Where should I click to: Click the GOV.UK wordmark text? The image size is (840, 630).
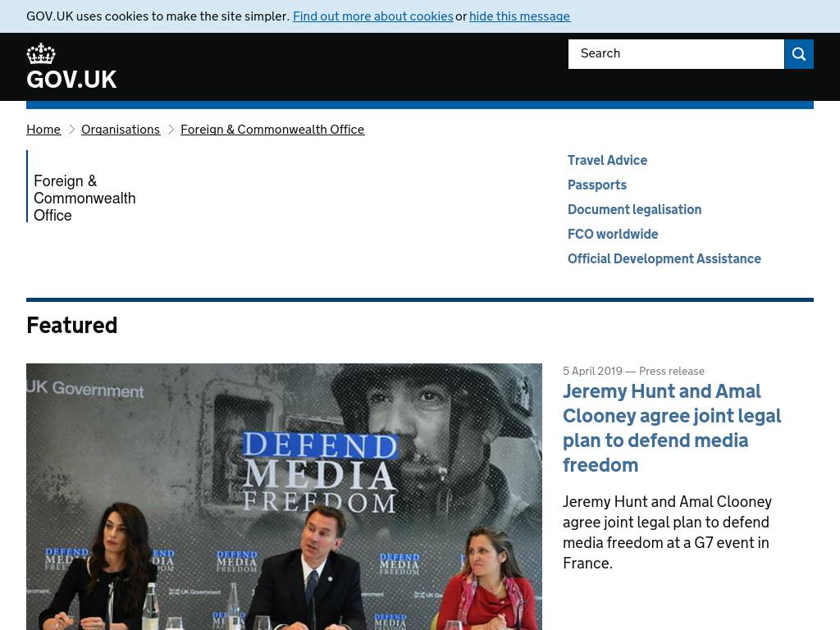pyautogui.click(x=71, y=80)
